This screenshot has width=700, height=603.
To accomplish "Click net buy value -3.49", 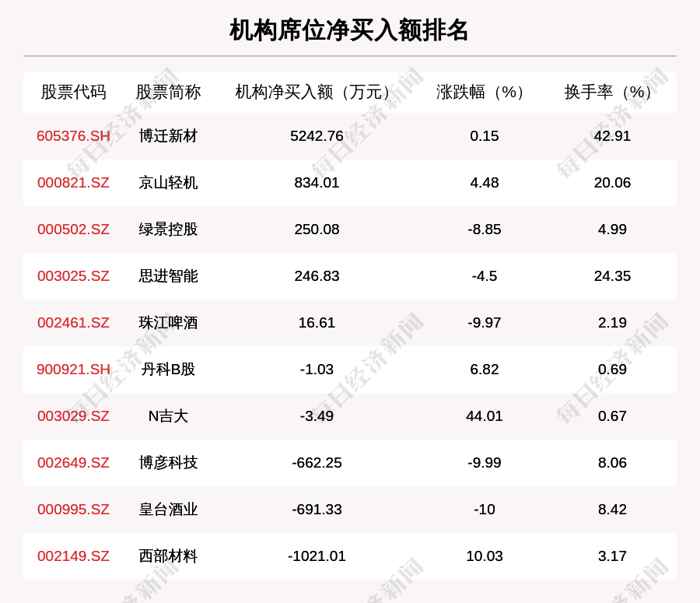I will (x=317, y=415).
